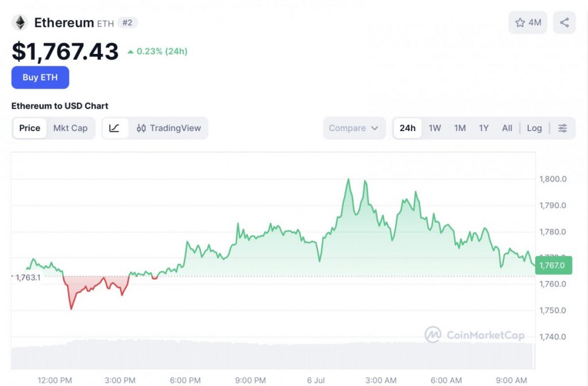Click the 1,800.0 axis label
Viewport: 588px width, 386px height.
click(x=552, y=179)
